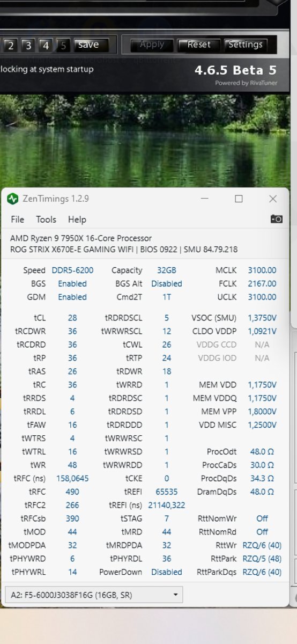This screenshot has width=297, height=644.
Task: Select Afterburner profile slot 5
Action: point(63,45)
